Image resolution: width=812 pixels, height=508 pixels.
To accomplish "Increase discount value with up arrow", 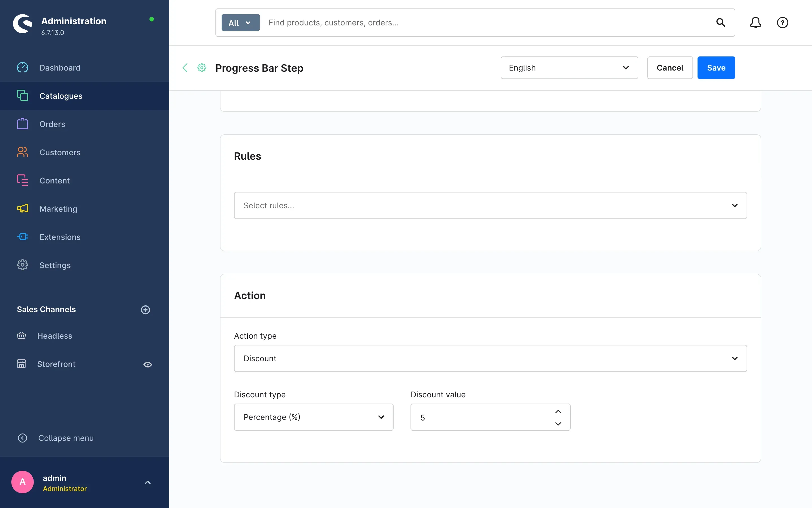I will (558, 411).
